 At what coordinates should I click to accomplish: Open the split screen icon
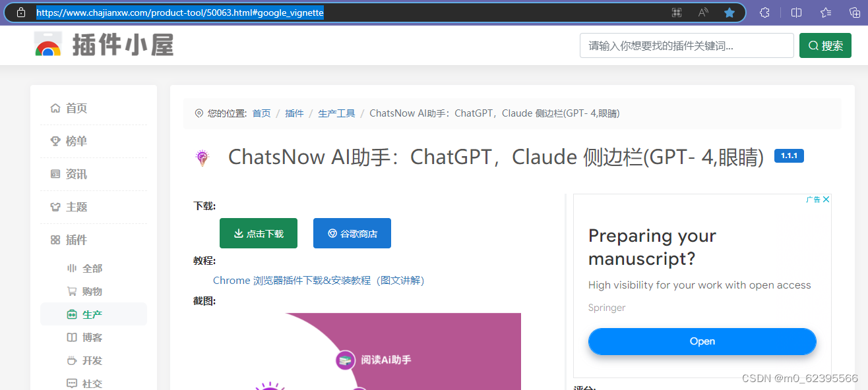click(x=796, y=13)
